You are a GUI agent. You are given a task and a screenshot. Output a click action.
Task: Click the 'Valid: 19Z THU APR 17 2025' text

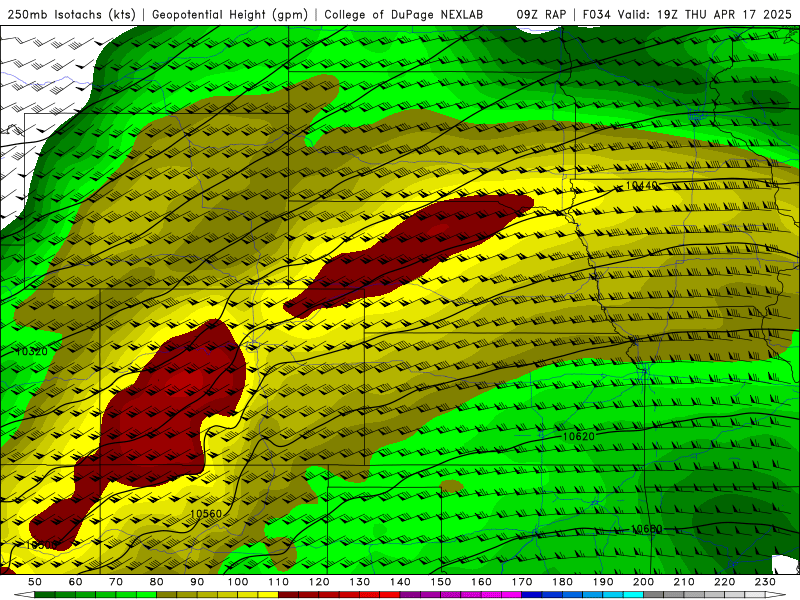click(x=705, y=15)
